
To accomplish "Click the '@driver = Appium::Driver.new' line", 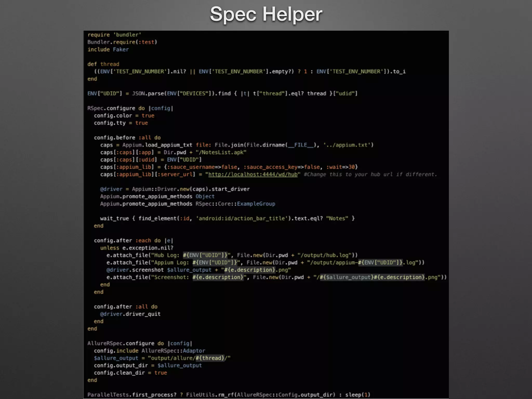I will pos(175,189).
